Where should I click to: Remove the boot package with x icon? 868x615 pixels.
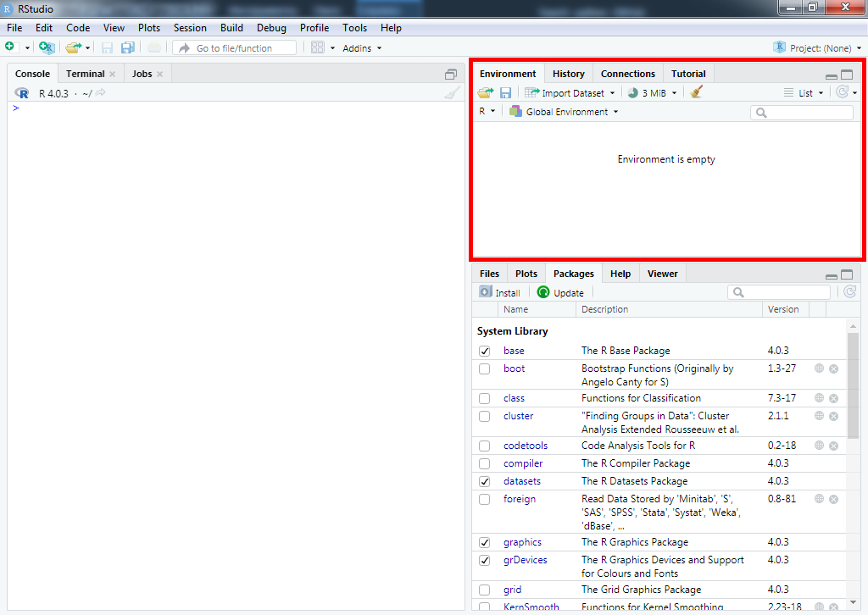pos(833,368)
